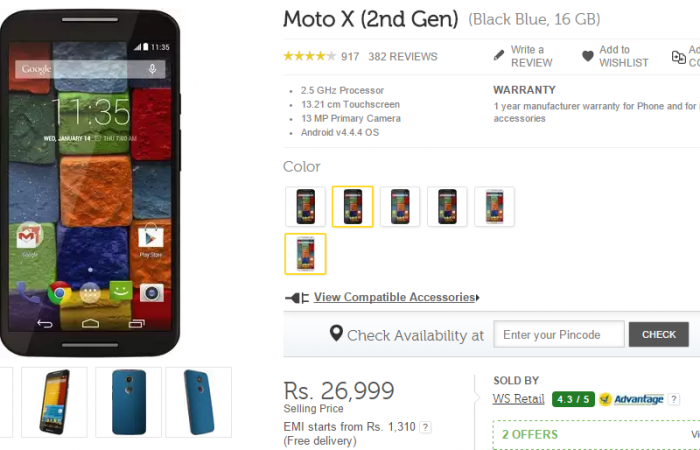Click the compare icon at the right edge
This screenshot has height=450, width=700.
click(679, 57)
